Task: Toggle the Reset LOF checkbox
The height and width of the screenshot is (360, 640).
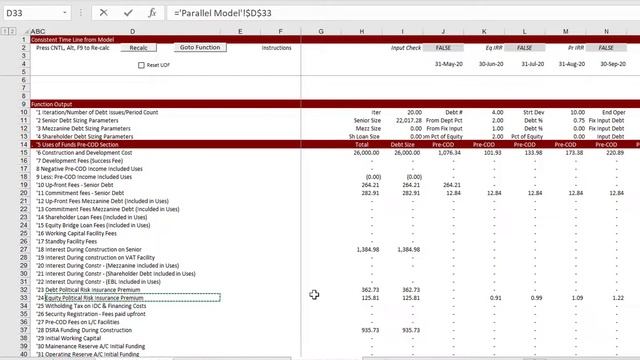Action: click(141, 65)
